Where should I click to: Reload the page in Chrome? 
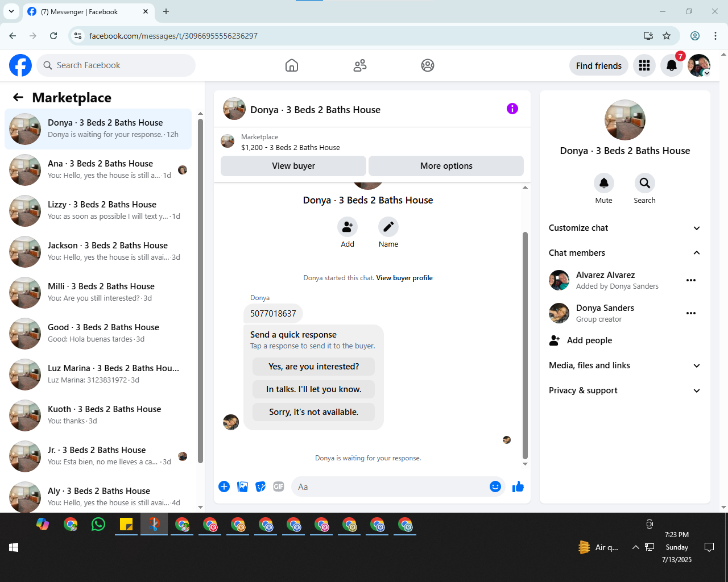[x=53, y=36]
